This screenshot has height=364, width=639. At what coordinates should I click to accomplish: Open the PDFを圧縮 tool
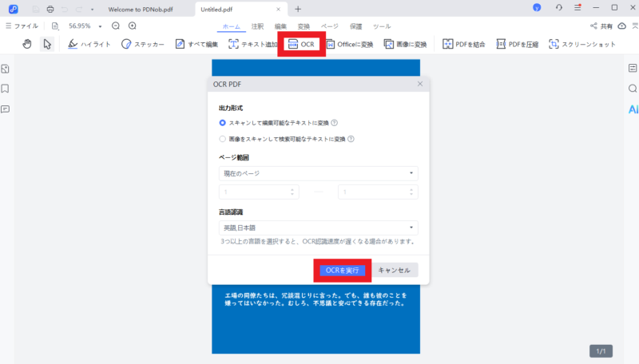[x=518, y=44]
